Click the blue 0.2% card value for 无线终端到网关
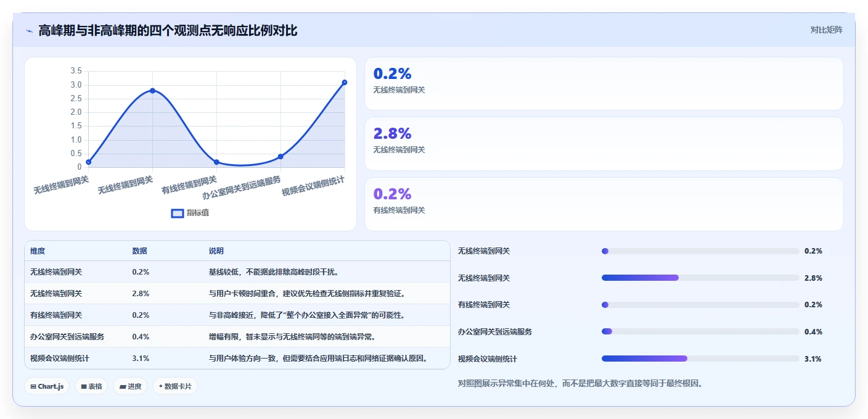Screen dimensions: 868x419 coord(392,73)
